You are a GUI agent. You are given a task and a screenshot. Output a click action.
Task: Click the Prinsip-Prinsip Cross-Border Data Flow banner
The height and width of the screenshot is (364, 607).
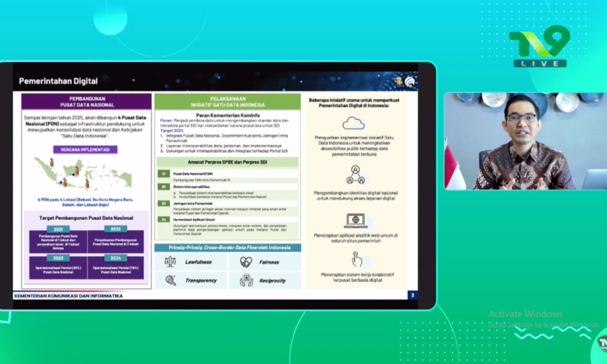[228, 248]
